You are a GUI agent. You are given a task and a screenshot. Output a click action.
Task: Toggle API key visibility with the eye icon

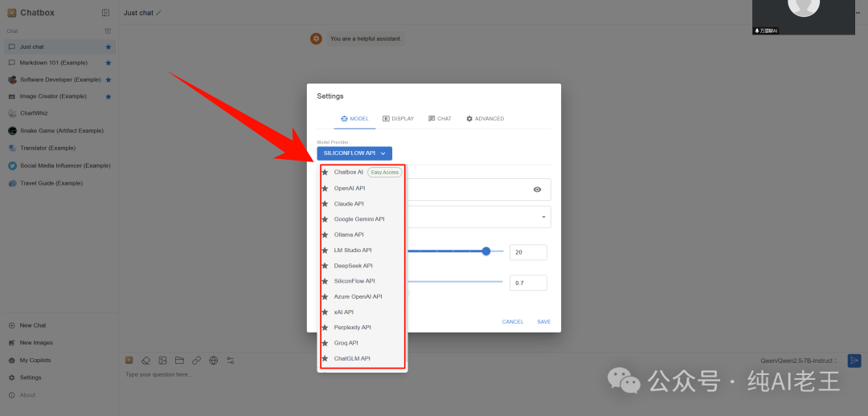tap(537, 190)
